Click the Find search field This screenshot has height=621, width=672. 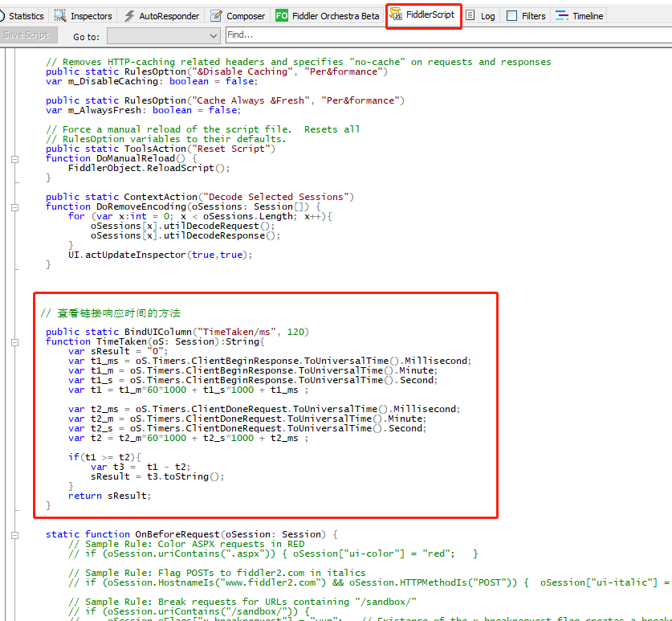pyautogui.click(x=448, y=35)
